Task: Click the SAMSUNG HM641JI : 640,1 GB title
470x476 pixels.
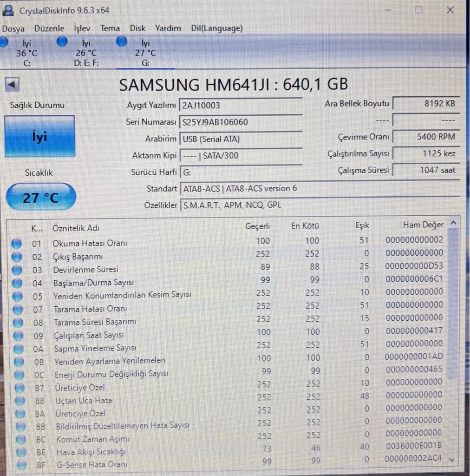Action: coord(234,85)
